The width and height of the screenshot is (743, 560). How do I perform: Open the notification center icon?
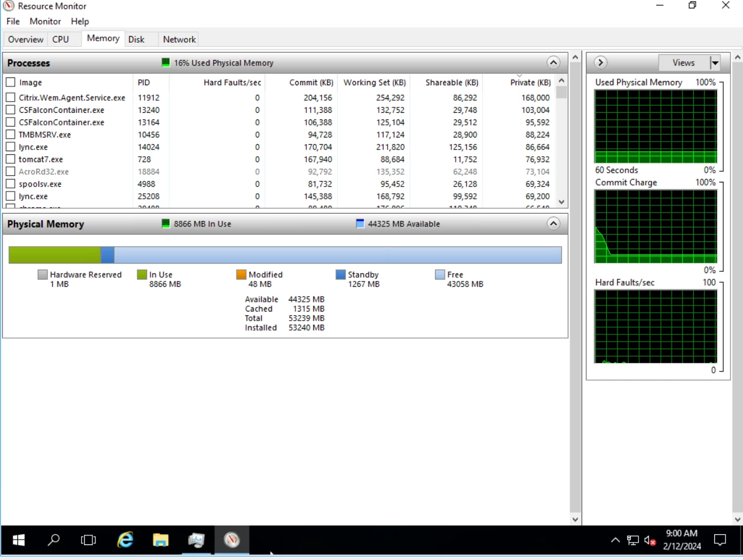pyautogui.click(x=720, y=540)
